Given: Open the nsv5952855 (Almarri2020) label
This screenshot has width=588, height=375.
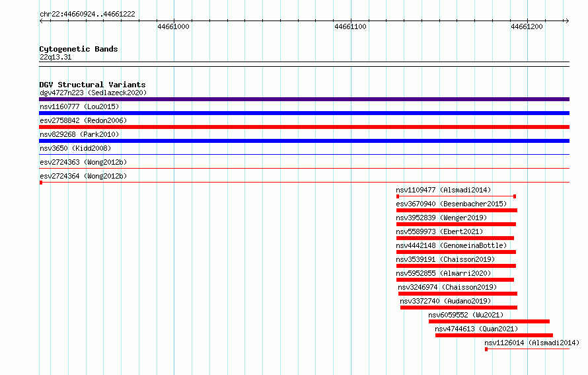Looking at the screenshot, I should (x=443, y=273).
